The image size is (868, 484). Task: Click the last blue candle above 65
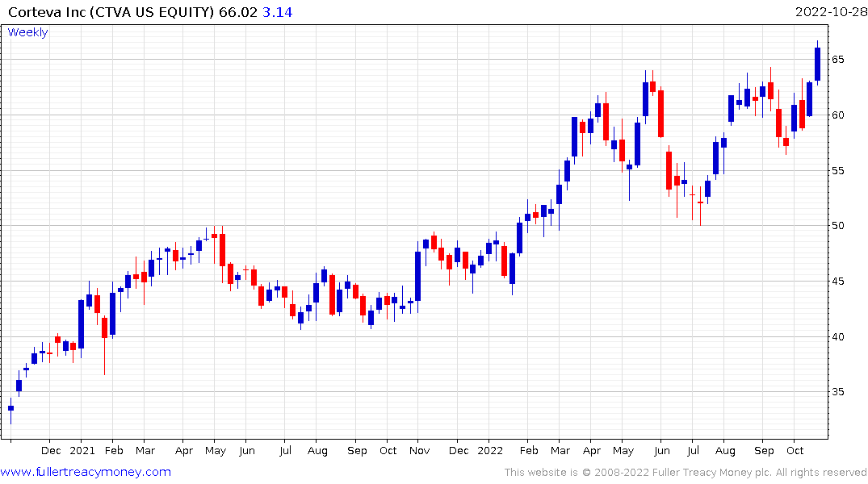[817, 64]
